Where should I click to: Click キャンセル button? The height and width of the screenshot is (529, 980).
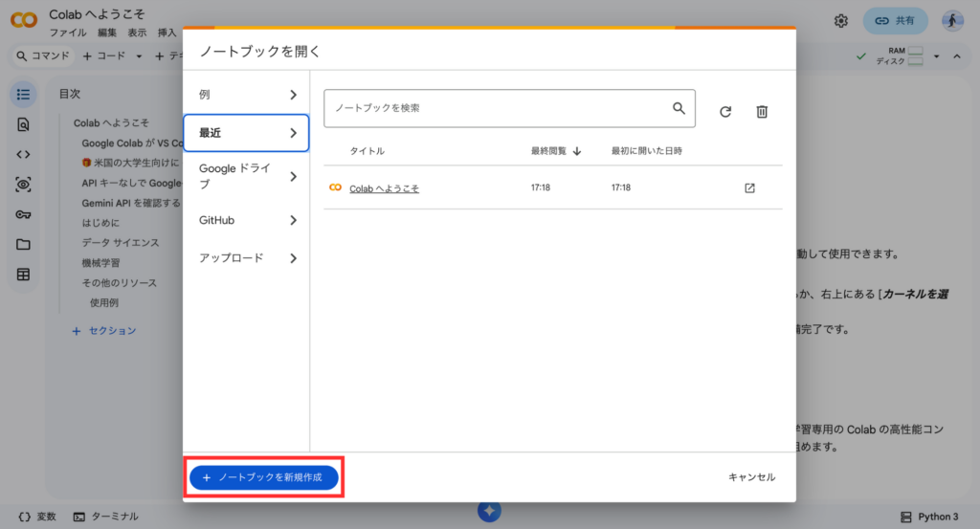[751, 477]
